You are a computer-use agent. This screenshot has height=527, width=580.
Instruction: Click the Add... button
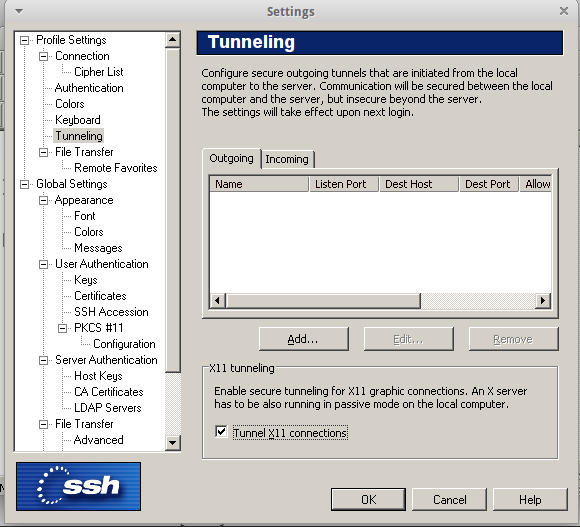point(304,339)
